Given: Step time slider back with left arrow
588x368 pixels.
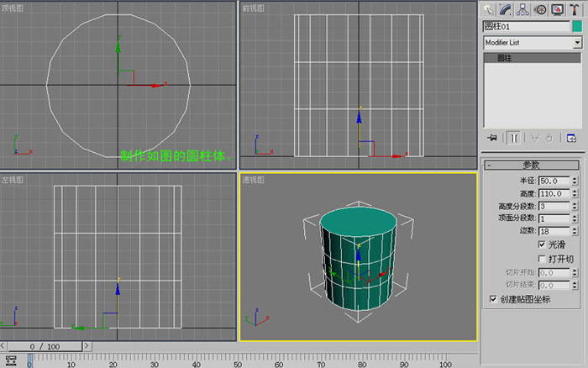Looking at the screenshot, I should 3,346.
